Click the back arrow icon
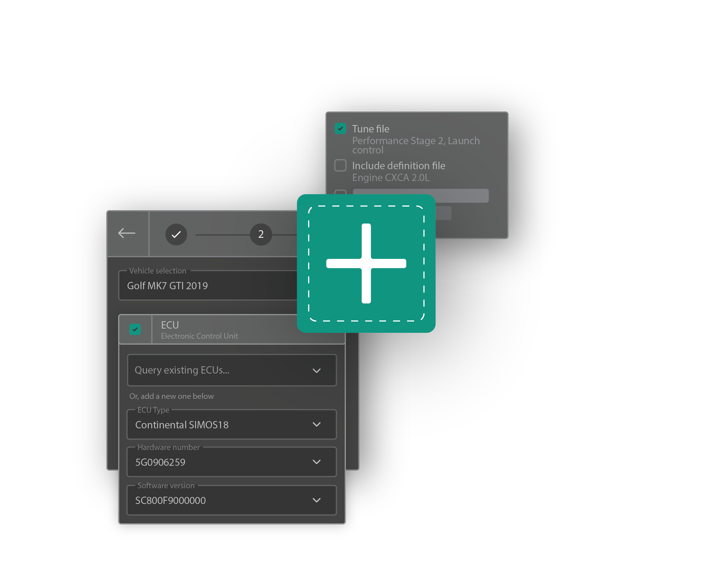Image resolution: width=704 pixels, height=588 pixels. pyautogui.click(x=127, y=233)
